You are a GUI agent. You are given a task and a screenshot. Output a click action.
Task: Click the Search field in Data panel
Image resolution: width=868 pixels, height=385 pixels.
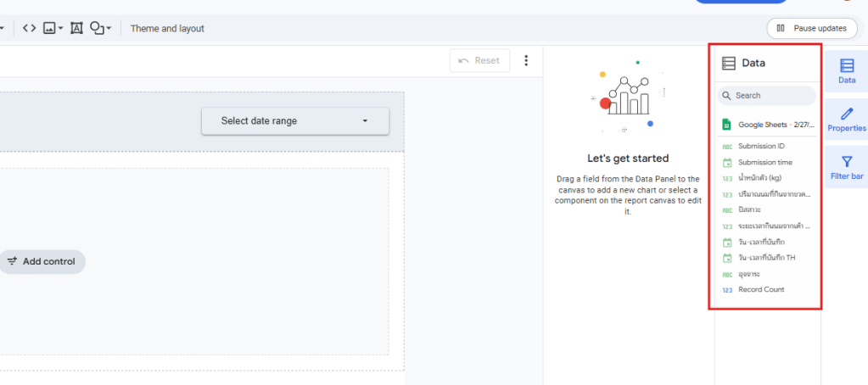768,96
